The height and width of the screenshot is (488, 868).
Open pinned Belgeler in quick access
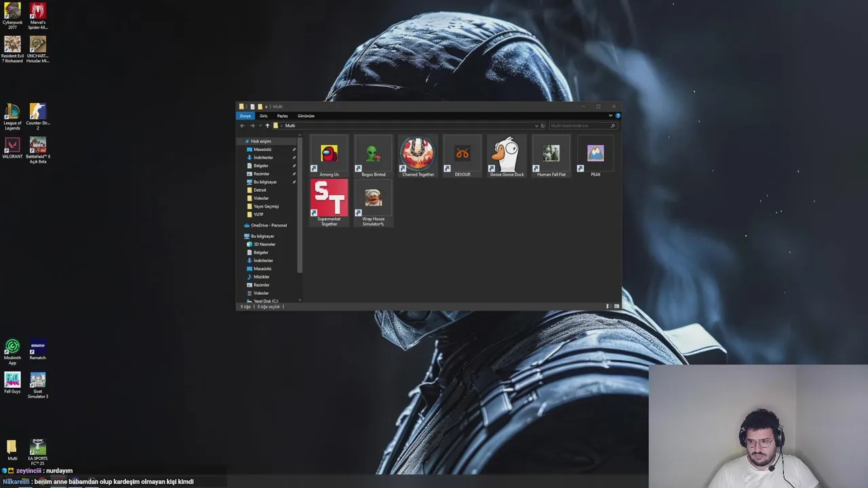261,165
